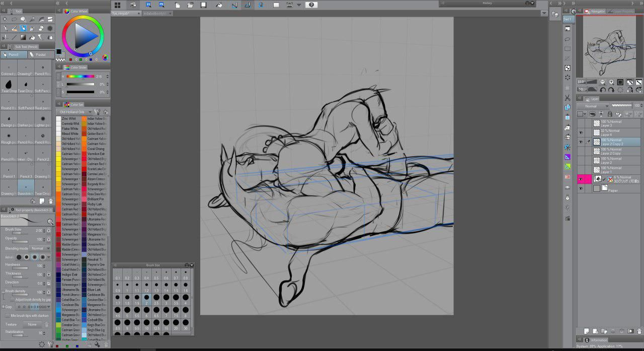Enable Mix brush tips with darken checkbox
Image resolution: width=644 pixels, height=351 pixels.
7,316
